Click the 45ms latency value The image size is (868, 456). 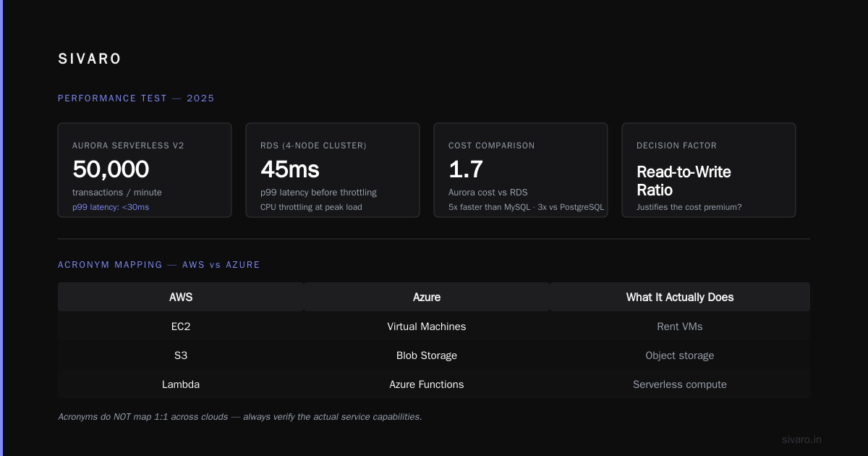coord(290,169)
